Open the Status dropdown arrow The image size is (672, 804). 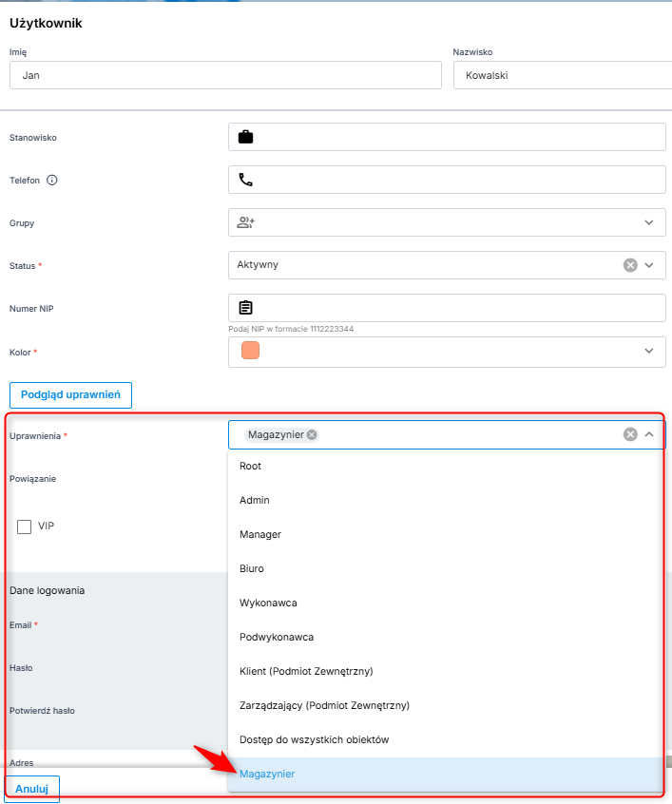point(649,265)
